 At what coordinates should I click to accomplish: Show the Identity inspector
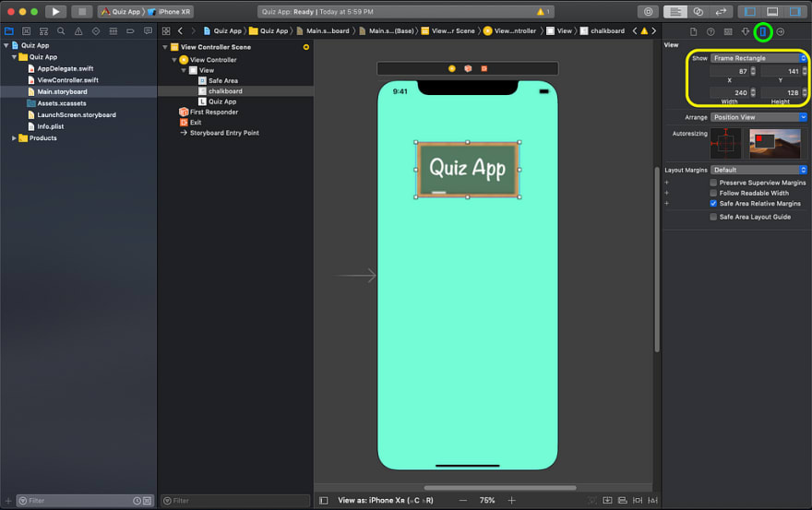click(728, 31)
